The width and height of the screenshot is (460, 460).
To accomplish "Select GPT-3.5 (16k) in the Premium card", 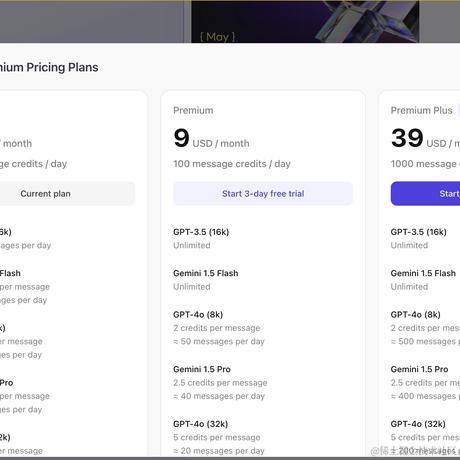I will pyautogui.click(x=201, y=232).
